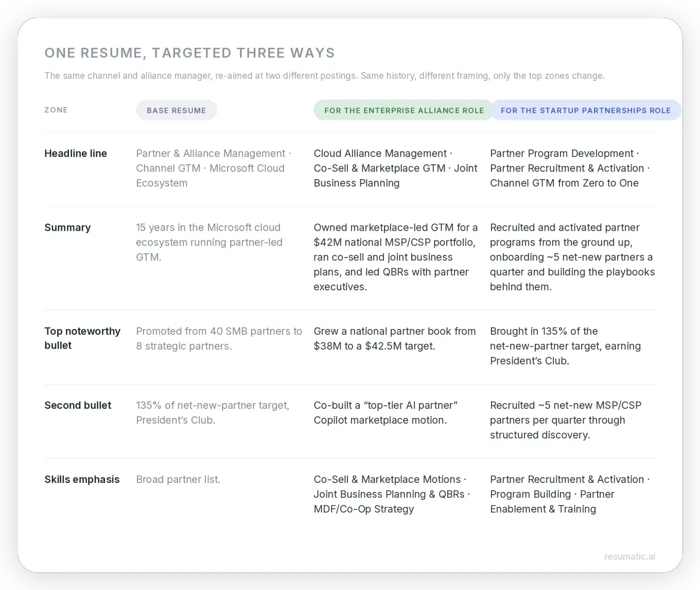Click the ZONE column header
Screen dimensions: 700x590
click(56, 110)
